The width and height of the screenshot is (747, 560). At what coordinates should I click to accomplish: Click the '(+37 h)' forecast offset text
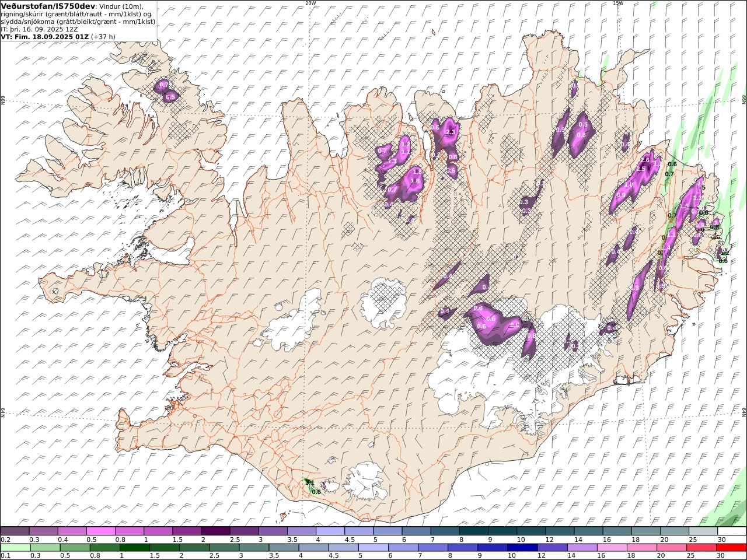(103, 37)
